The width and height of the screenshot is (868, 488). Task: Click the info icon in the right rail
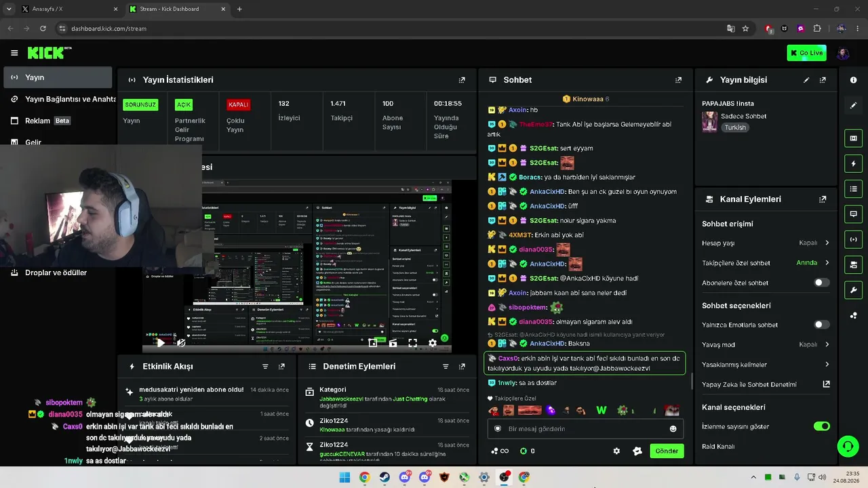[853, 80]
